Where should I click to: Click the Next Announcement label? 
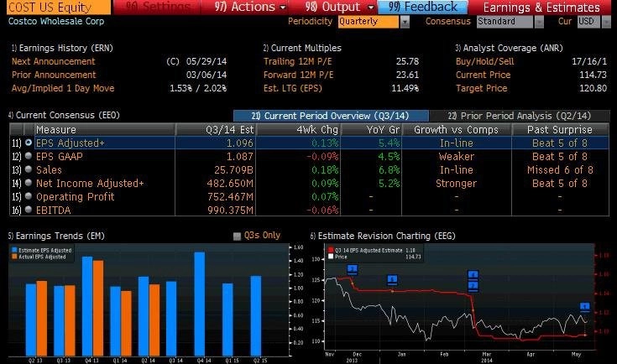pos(54,61)
